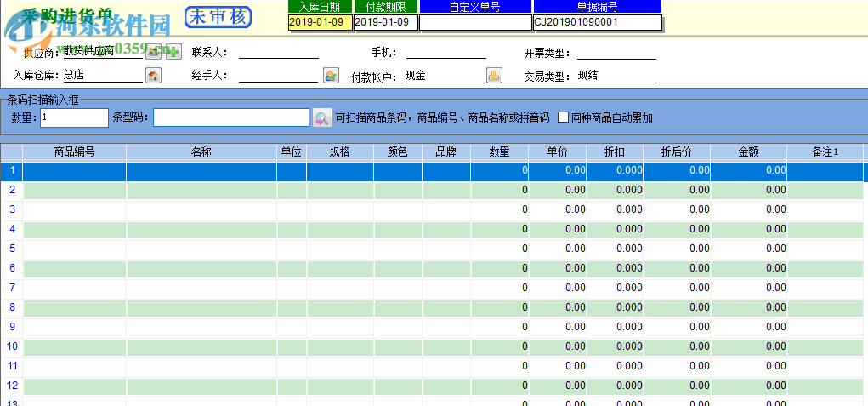The width and height of the screenshot is (868, 406).
Task: Add a new supplier with green plus
Action: tap(173, 52)
